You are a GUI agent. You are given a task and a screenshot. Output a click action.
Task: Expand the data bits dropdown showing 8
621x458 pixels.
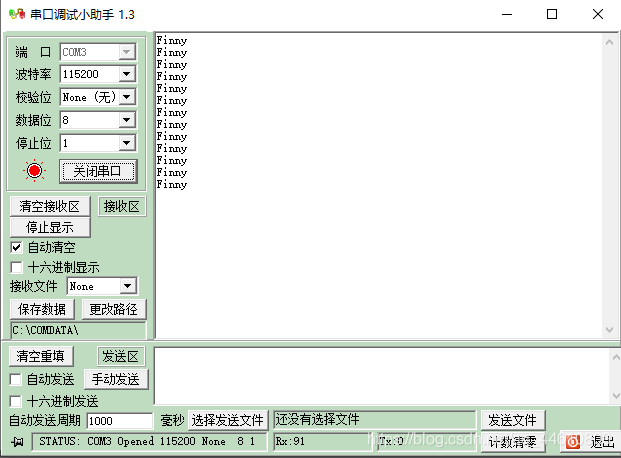127,120
